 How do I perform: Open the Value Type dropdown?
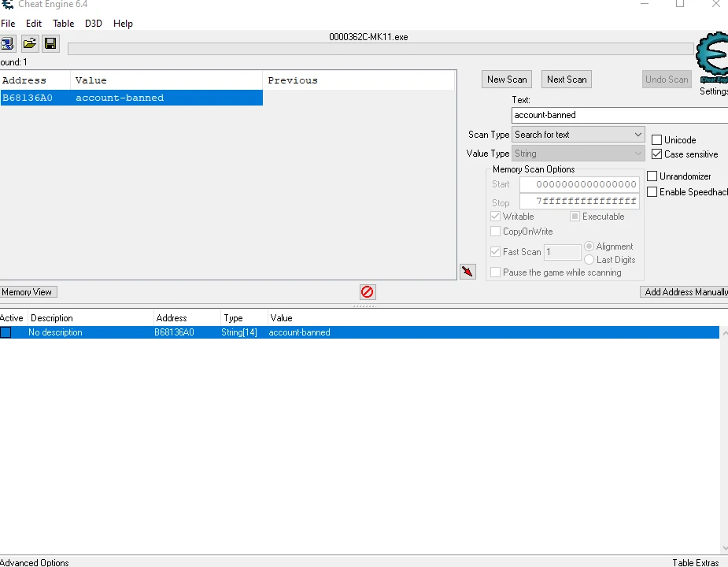point(578,154)
